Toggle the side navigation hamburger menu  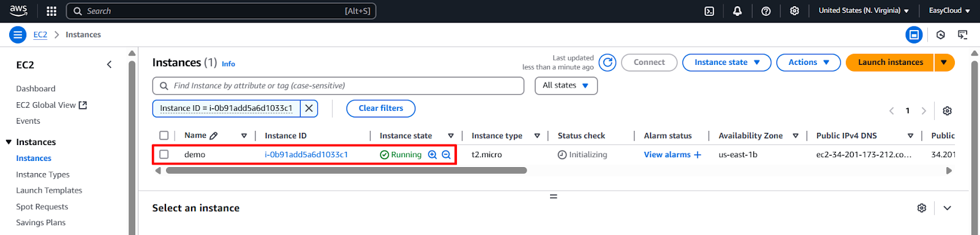click(x=18, y=35)
